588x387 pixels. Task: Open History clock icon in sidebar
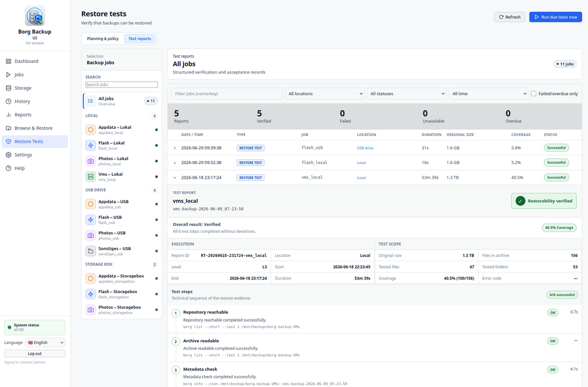click(8, 101)
